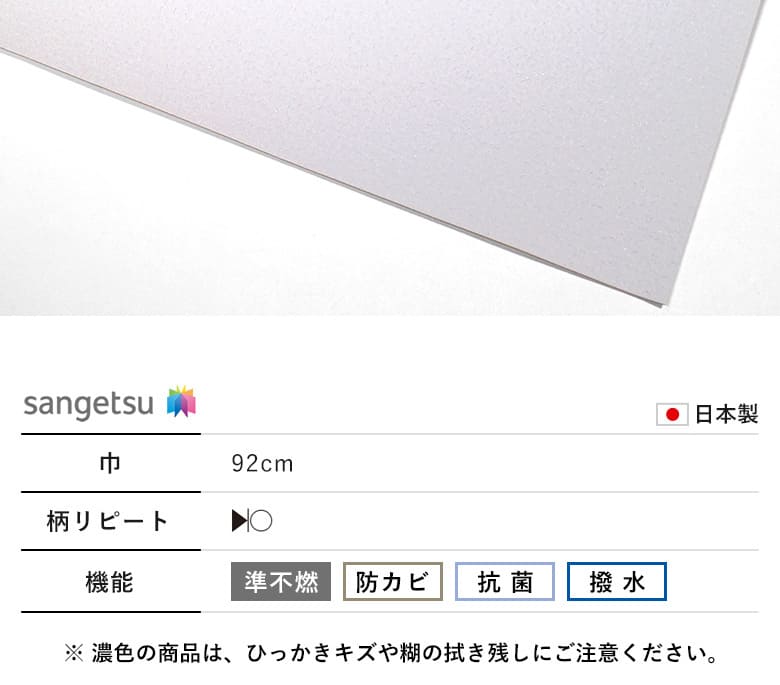Select the 撥水 blue-bordered badge
This screenshot has height=685, width=780.
point(616,582)
